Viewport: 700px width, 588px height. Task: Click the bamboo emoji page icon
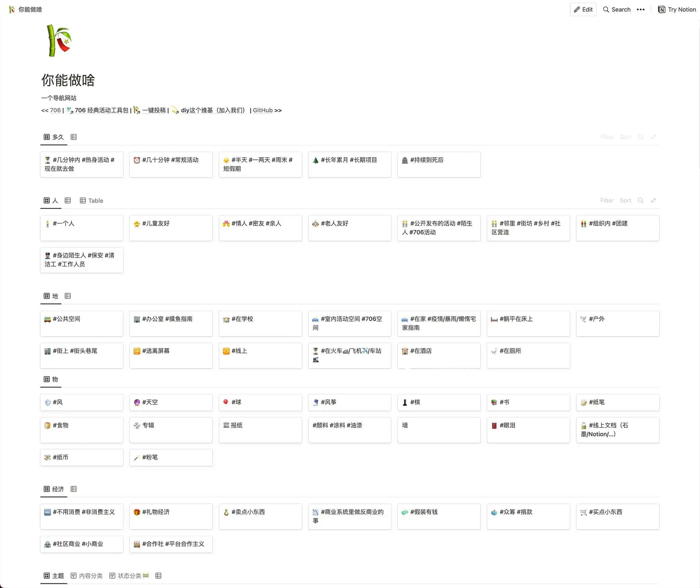coord(57,40)
